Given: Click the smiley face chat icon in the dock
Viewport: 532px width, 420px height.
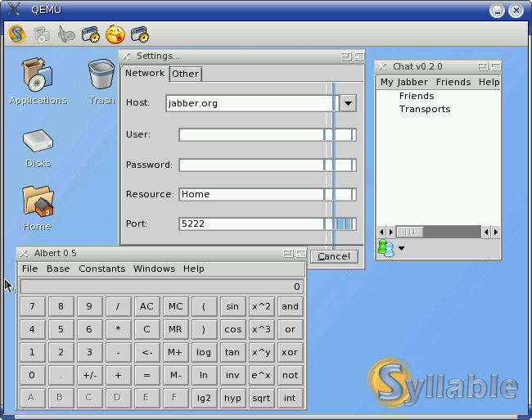Looking at the screenshot, I should [x=115, y=34].
